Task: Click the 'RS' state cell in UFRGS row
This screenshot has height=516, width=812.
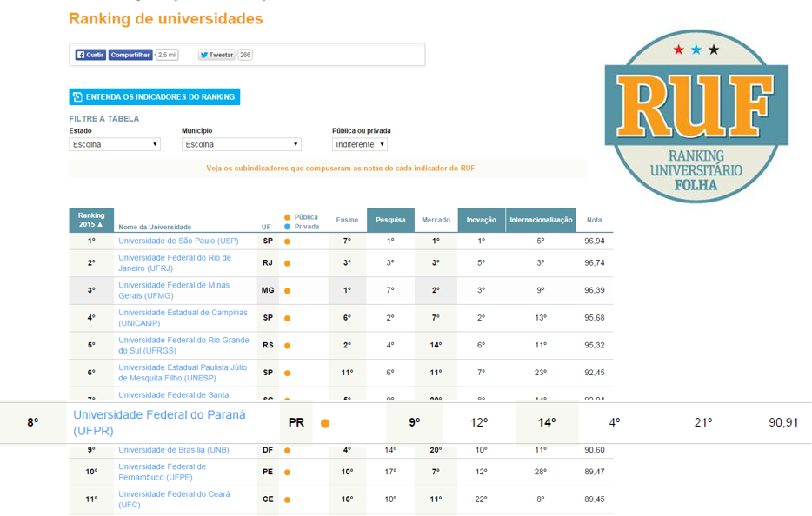Action: pos(268,345)
